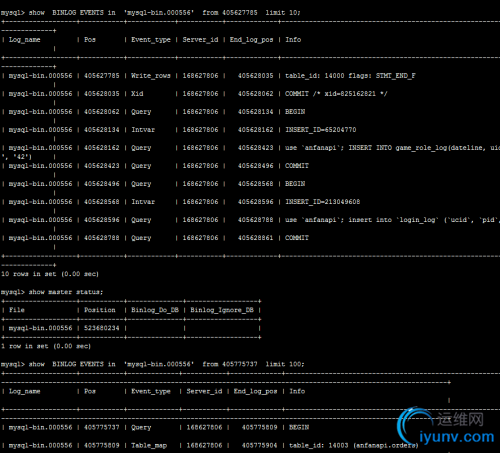The image size is (500, 453).
Task: Select 405628596 in the Pos column
Action: 102,220
